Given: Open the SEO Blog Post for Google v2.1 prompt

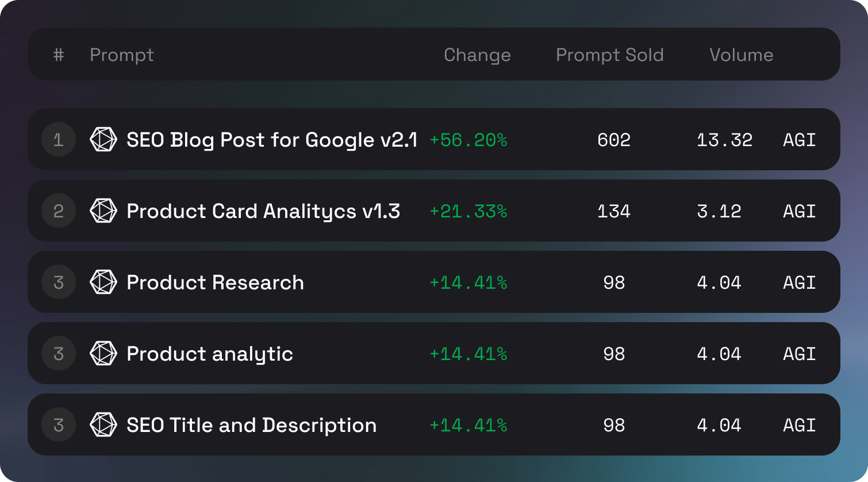Looking at the screenshot, I should pos(271,139).
